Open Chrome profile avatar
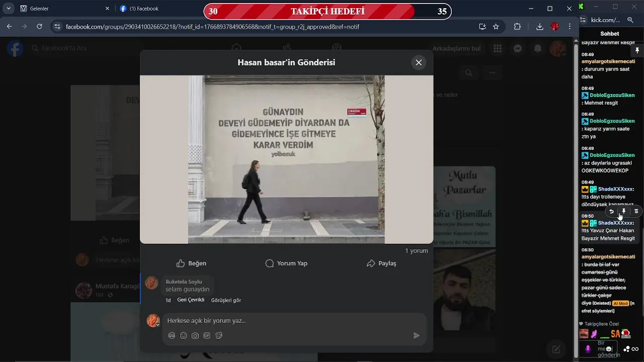The image size is (644, 362). 554,27
